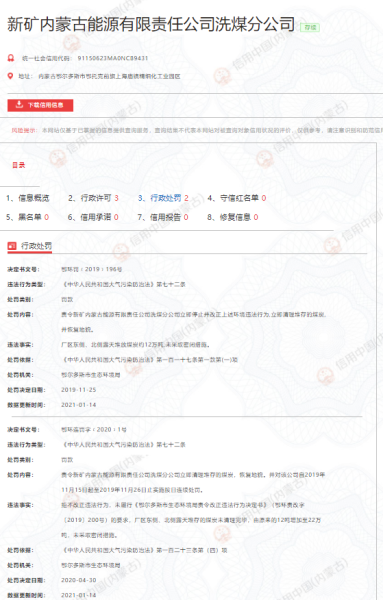Screen dimensions: 383x600
Task: Click the credit code badge icon
Action: (x=11, y=58)
